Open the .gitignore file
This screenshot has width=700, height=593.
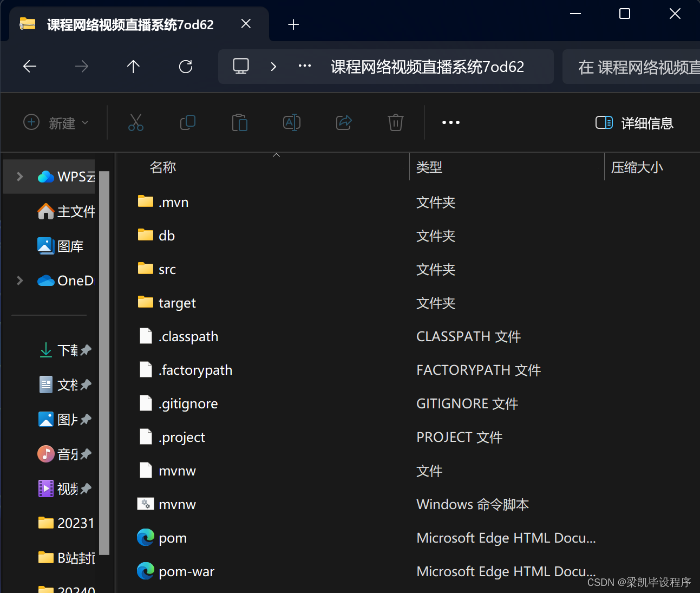tap(187, 403)
